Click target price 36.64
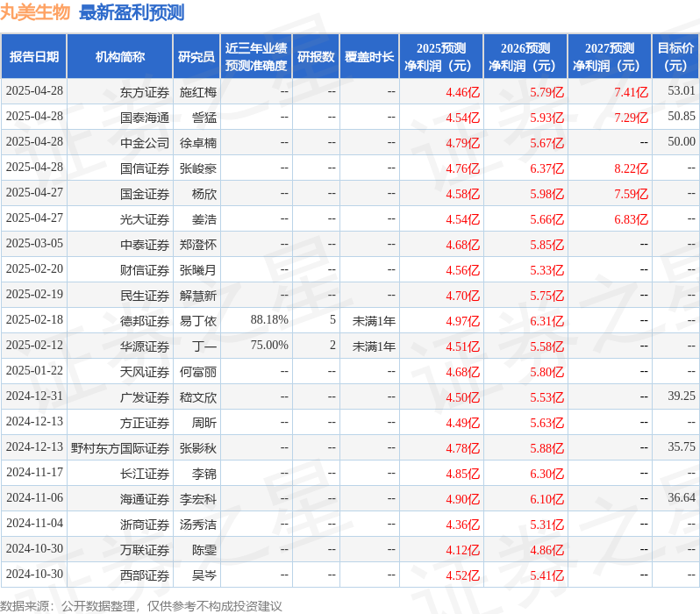The height and width of the screenshot is (614, 700). [x=682, y=498]
